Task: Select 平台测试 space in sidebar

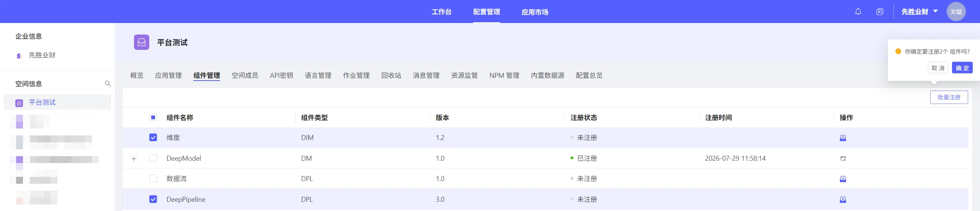Action: tap(57, 102)
